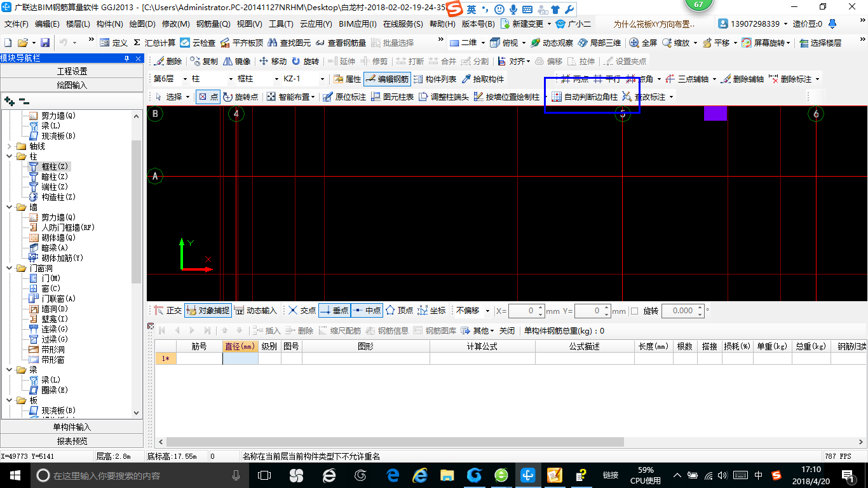Select the 移动 move tool
Screen dimensions: 868x488
click(x=273, y=62)
